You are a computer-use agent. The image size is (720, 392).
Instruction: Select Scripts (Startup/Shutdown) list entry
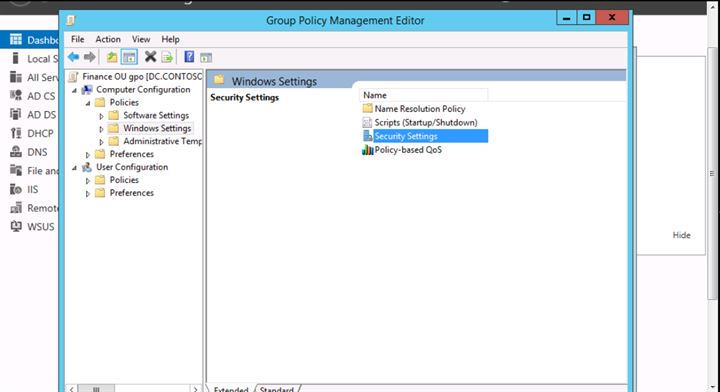pos(426,123)
